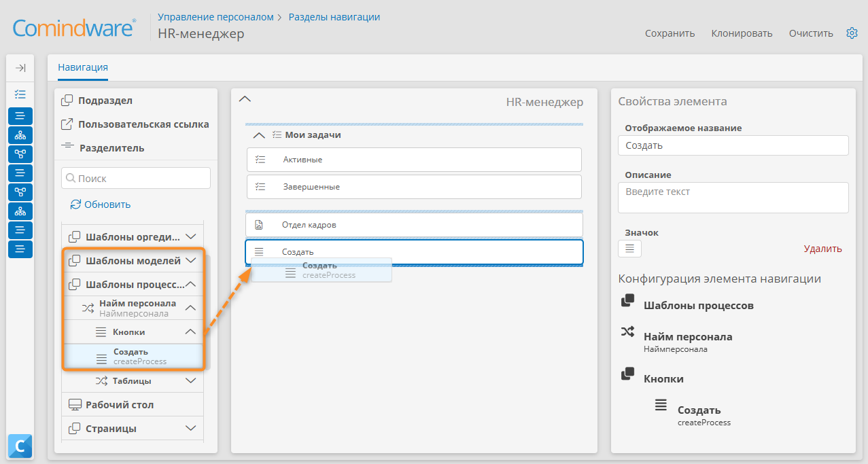Click the Значок icon picker button

[x=629, y=249]
